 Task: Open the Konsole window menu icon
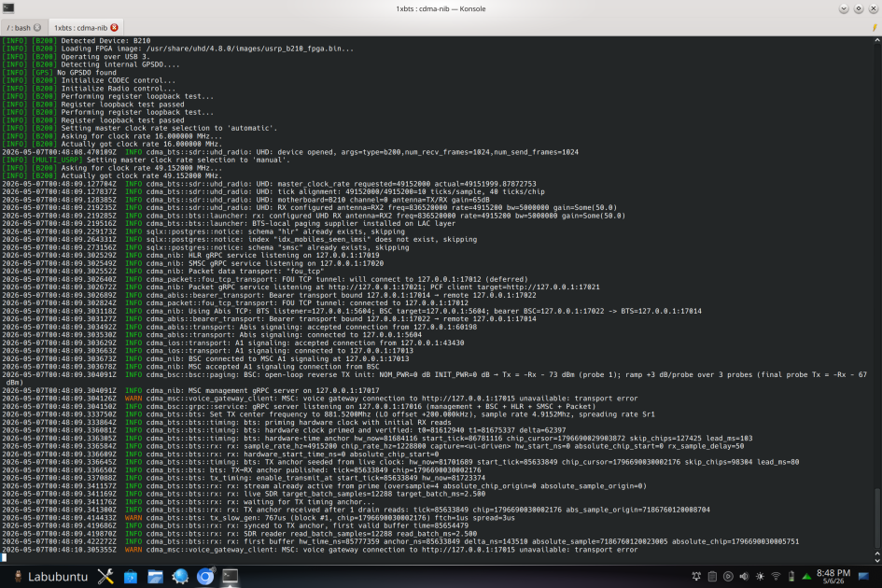[x=7, y=7]
